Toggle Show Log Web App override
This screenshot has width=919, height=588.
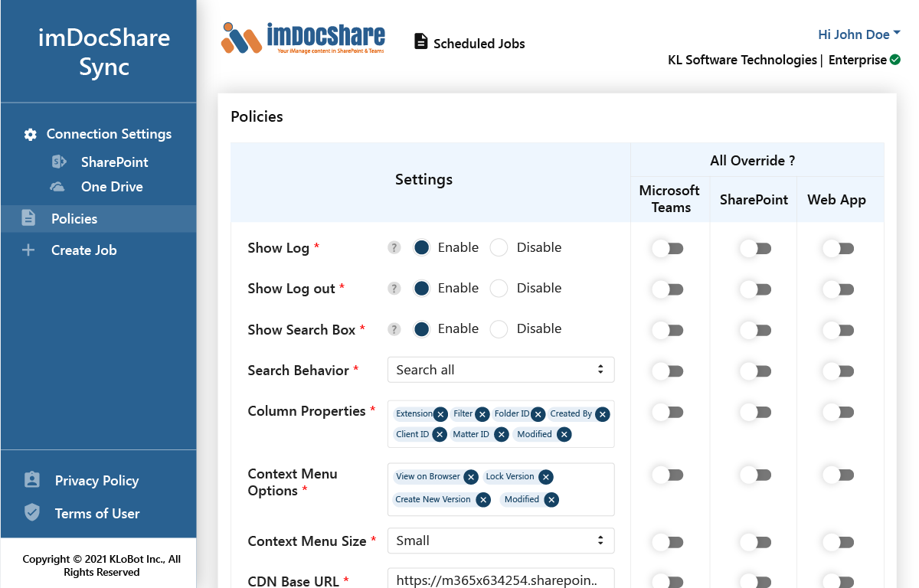pos(838,248)
